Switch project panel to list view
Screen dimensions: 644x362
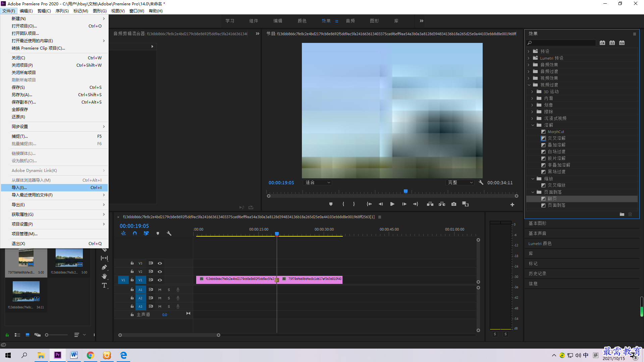(x=17, y=335)
